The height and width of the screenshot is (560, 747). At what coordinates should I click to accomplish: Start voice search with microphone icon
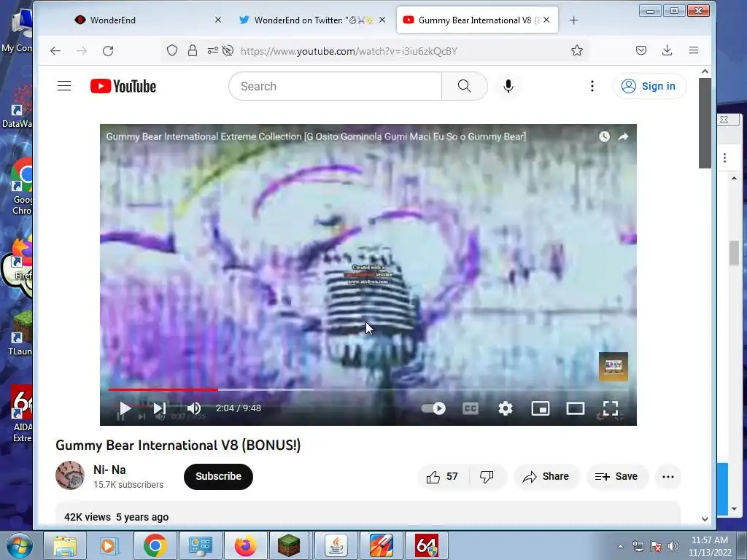tap(508, 86)
